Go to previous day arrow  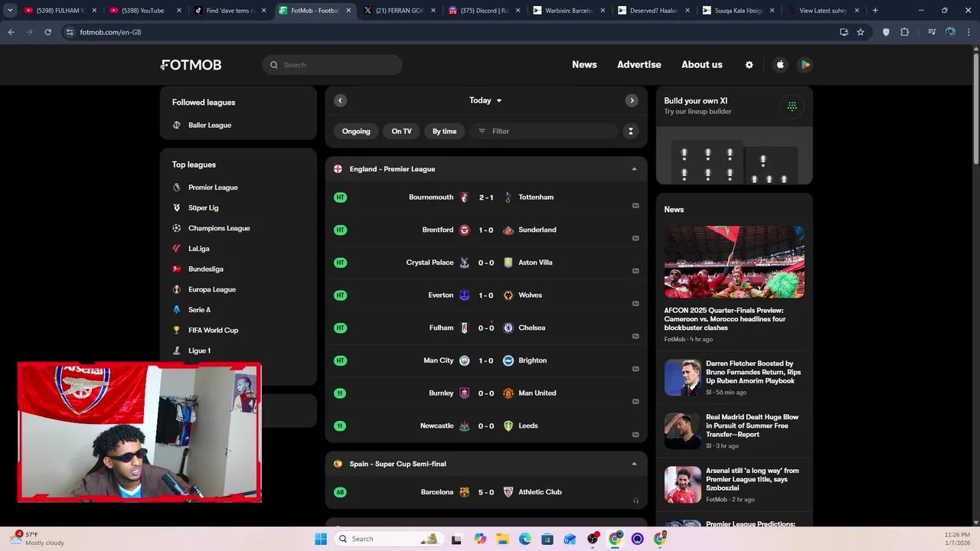click(x=340, y=100)
